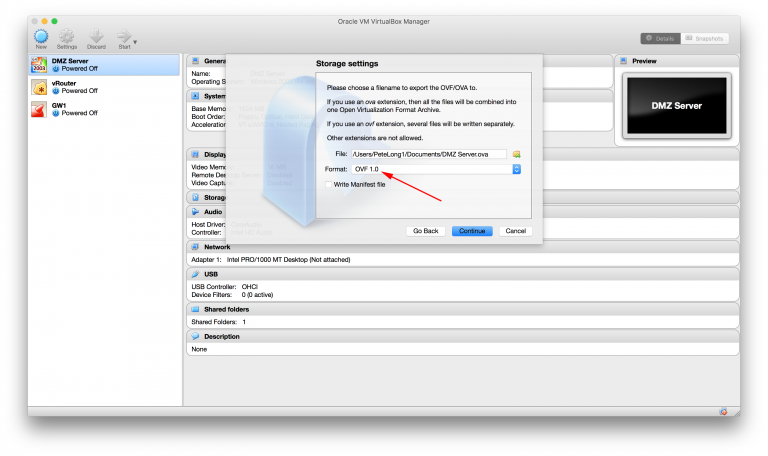Open the Format OVF 1.0 dropdown
768x456 pixels.
(436, 169)
